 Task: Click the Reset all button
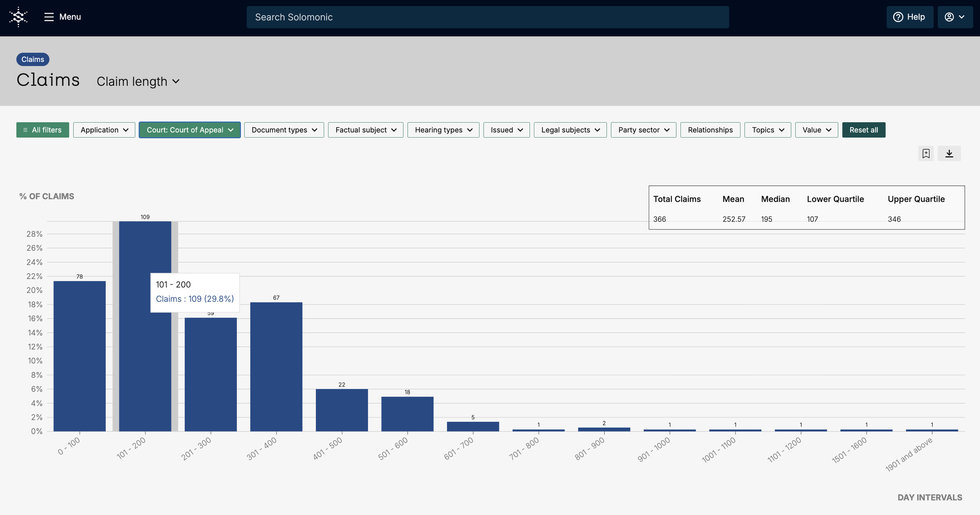[x=863, y=130]
